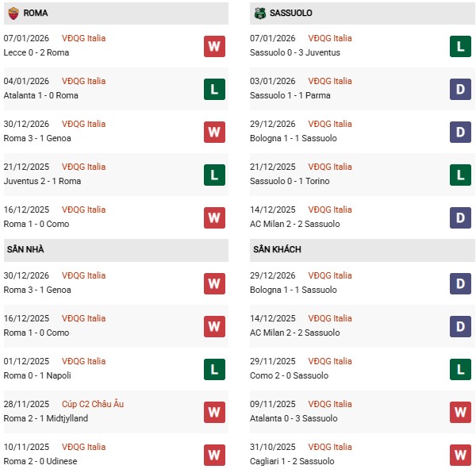This screenshot has height=473, width=476.
Task: Open VĐQG Italia link beside 07/01/2026 Roma match
Action: (83, 38)
